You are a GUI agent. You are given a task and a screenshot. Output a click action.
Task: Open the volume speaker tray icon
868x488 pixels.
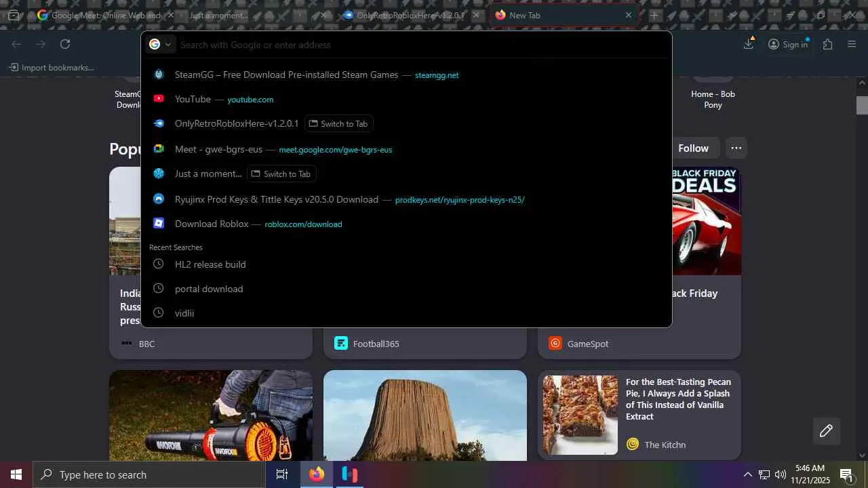(781, 474)
